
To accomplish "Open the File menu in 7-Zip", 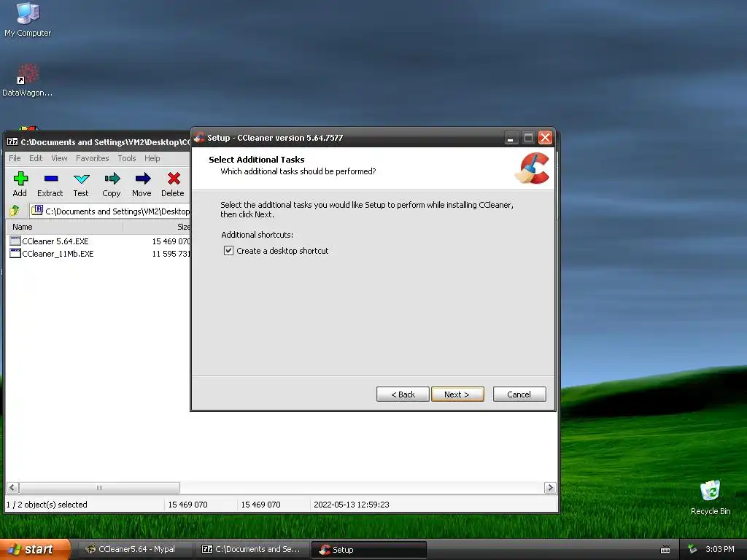I will click(15, 158).
